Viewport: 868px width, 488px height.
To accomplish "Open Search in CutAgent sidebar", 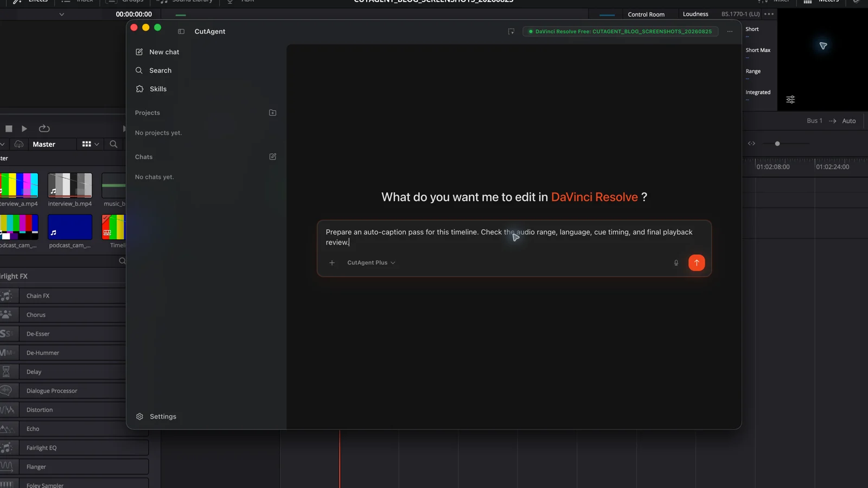I will [154, 70].
